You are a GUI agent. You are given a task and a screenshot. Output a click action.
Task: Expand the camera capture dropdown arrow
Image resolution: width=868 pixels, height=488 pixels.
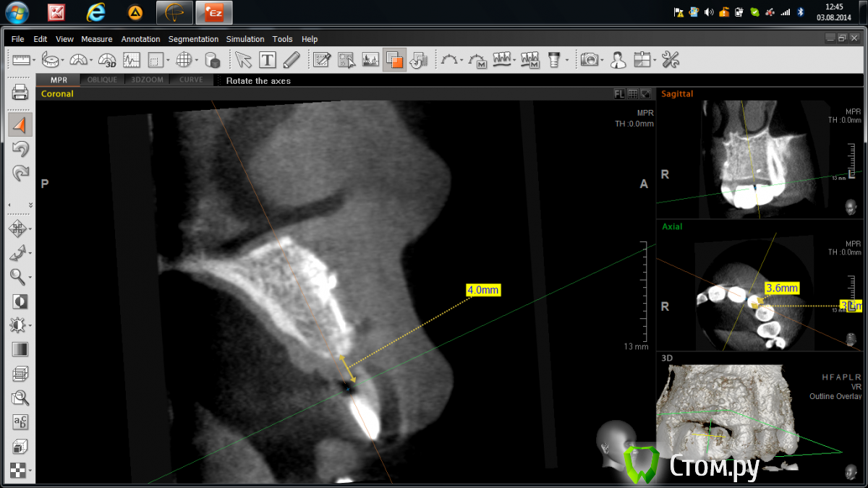point(603,61)
